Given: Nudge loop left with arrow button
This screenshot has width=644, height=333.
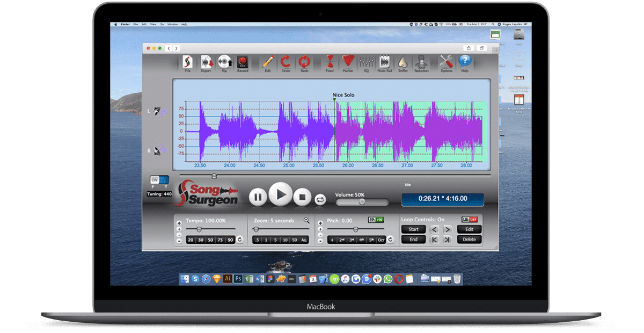Looking at the screenshot, I should pyautogui.click(x=435, y=229).
